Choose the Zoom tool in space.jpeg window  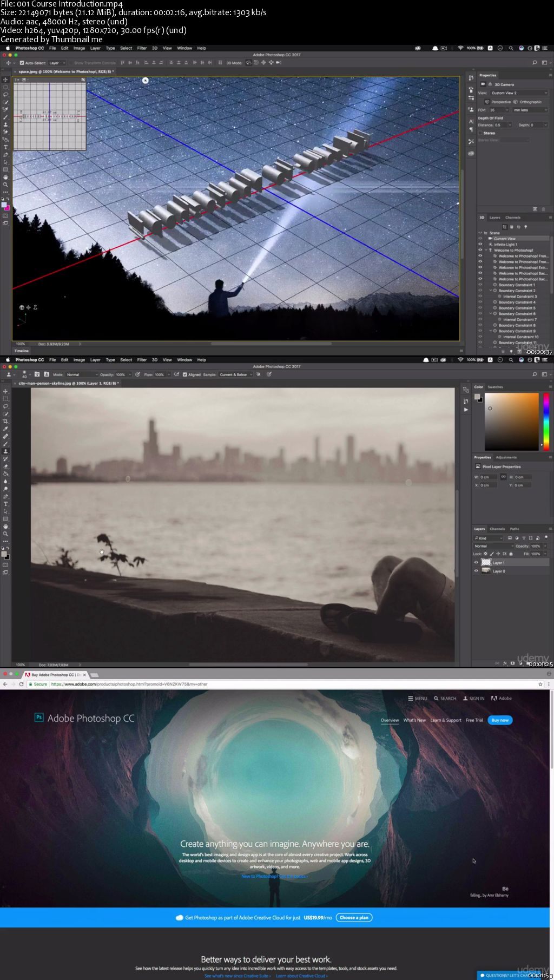(x=5, y=185)
